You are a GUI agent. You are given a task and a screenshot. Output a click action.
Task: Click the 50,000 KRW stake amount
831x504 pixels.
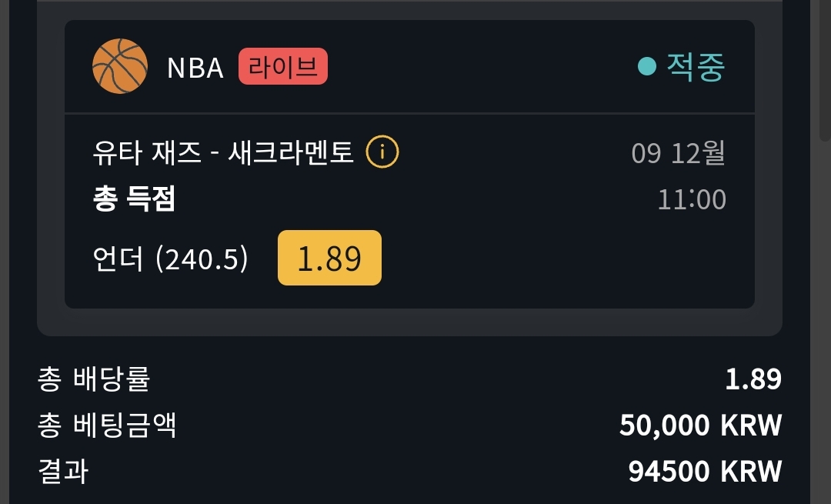pos(701,426)
